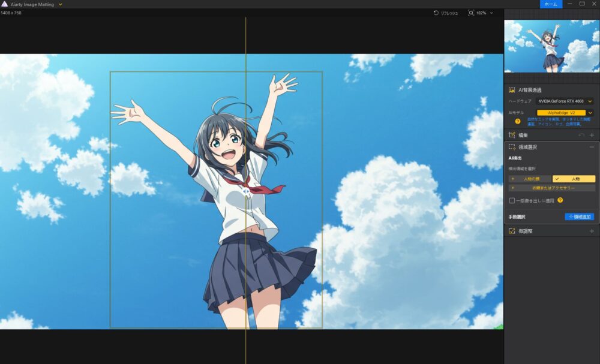Click the help icon beside 一括書き出しに適用
The width and height of the screenshot is (600, 364).
(560, 200)
